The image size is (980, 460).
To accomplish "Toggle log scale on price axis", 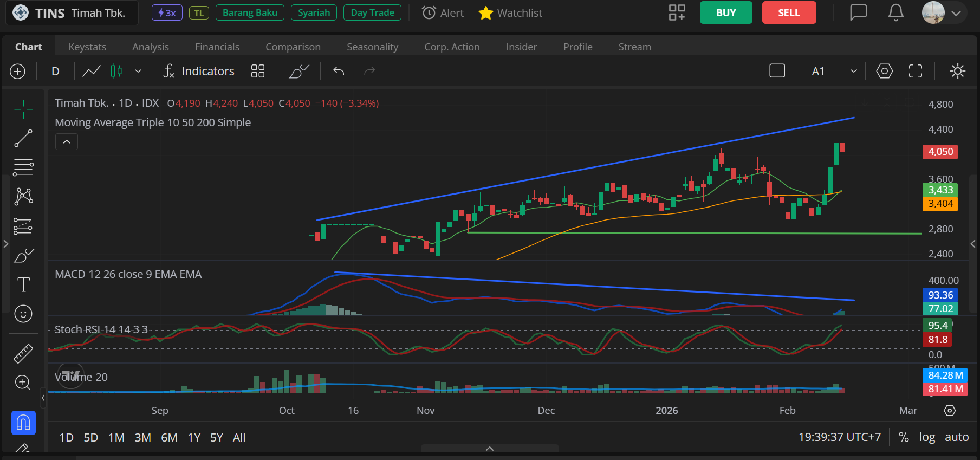I will (927, 437).
